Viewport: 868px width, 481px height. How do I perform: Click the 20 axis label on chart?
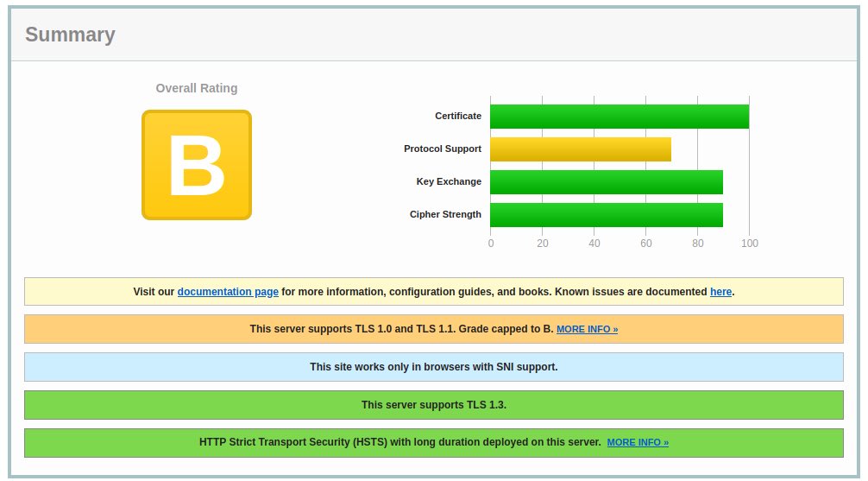click(543, 244)
